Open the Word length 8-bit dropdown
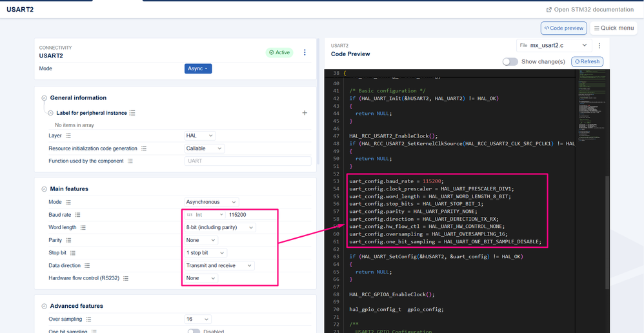 tap(220, 227)
